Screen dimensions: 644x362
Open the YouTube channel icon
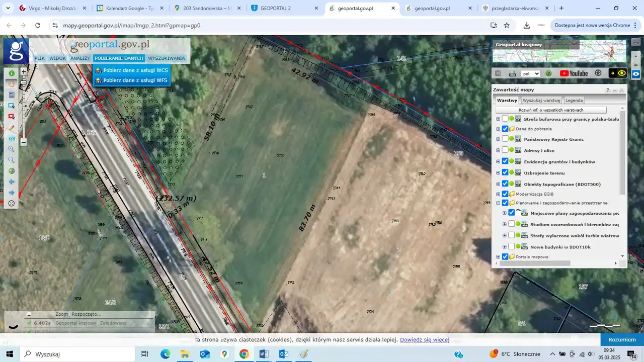(574, 73)
